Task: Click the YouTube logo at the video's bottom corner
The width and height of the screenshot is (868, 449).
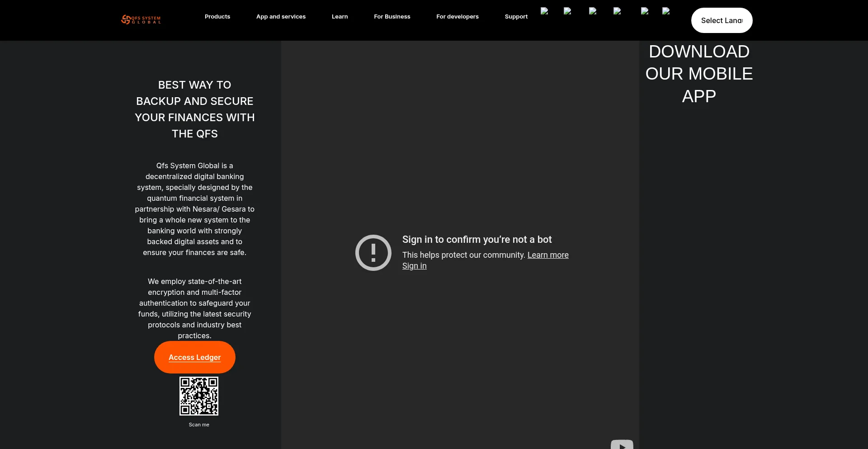Action: [622, 444]
